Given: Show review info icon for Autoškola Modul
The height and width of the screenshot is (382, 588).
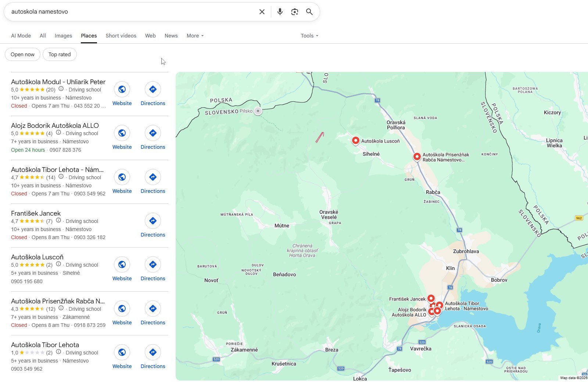Looking at the screenshot, I should click(61, 89).
